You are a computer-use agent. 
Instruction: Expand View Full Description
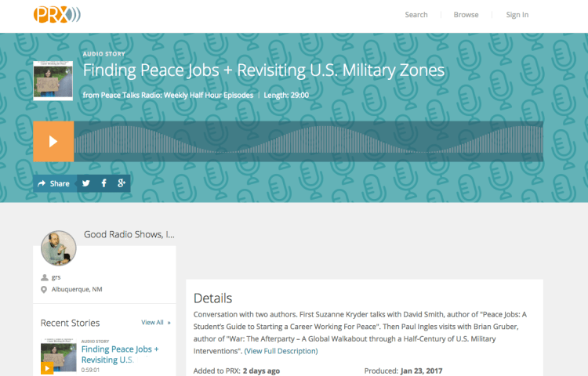(x=281, y=351)
